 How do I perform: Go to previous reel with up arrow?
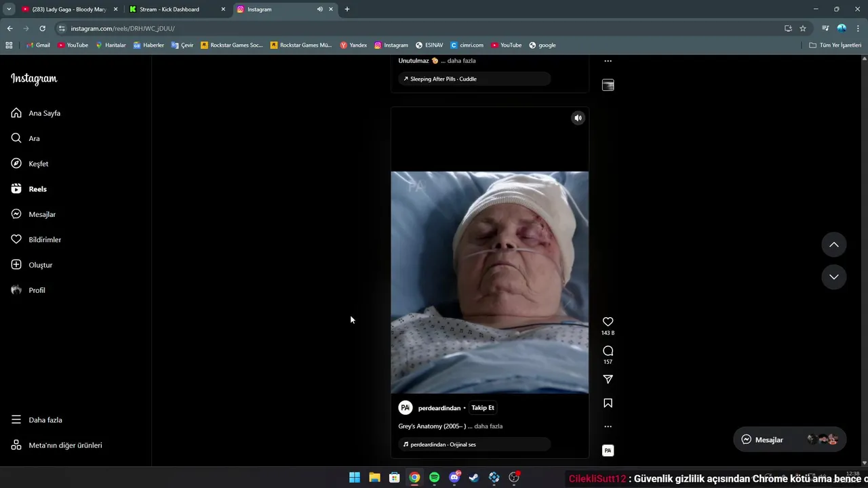pos(834,245)
